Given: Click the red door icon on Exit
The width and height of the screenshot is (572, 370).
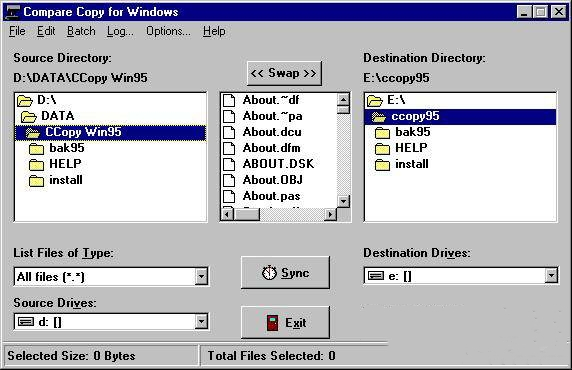Looking at the screenshot, I should (x=272, y=323).
